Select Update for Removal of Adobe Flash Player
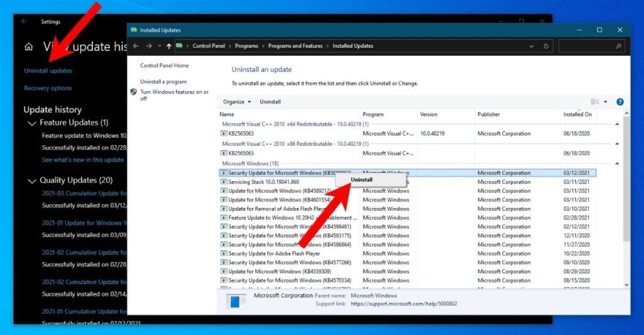Screen dimensions: 644x335 pos(408,209)
